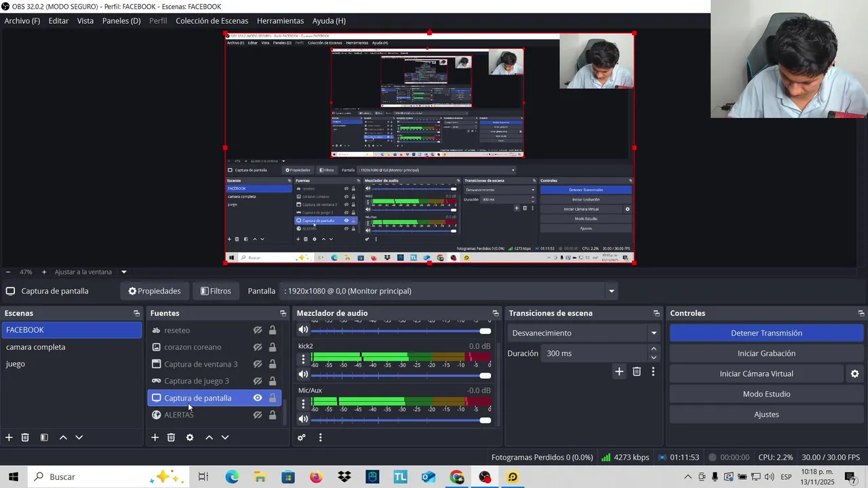Increase transition duration stepper up
Viewport: 868px width, 488px height.
tap(654, 349)
